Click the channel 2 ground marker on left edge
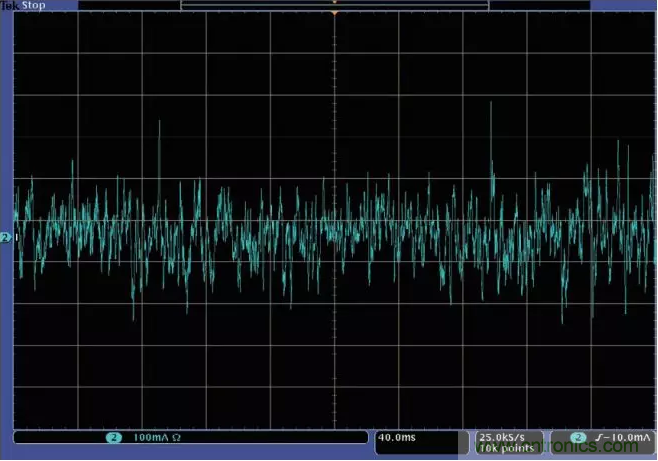 pos(7,237)
